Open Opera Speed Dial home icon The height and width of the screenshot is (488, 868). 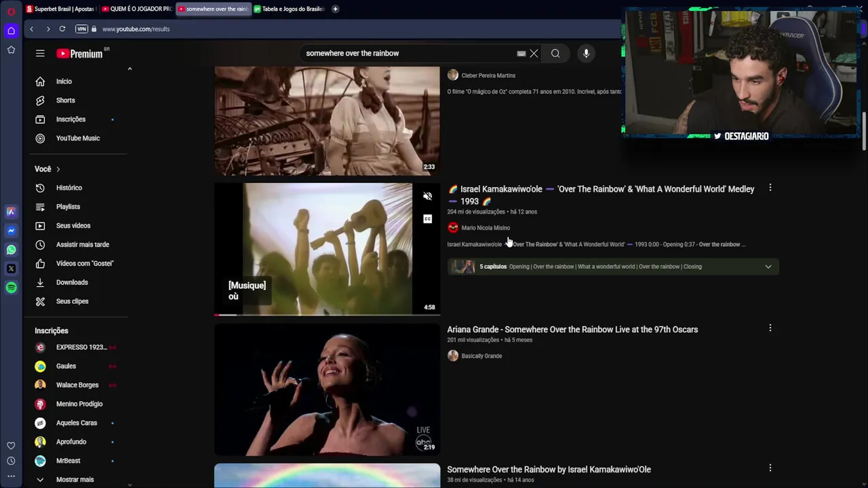pyautogui.click(x=11, y=30)
